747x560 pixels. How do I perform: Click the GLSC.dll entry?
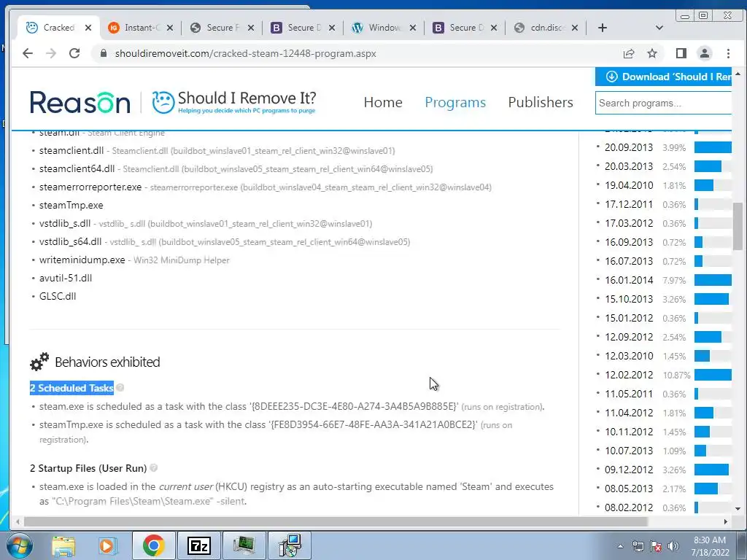(x=58, y=296)
